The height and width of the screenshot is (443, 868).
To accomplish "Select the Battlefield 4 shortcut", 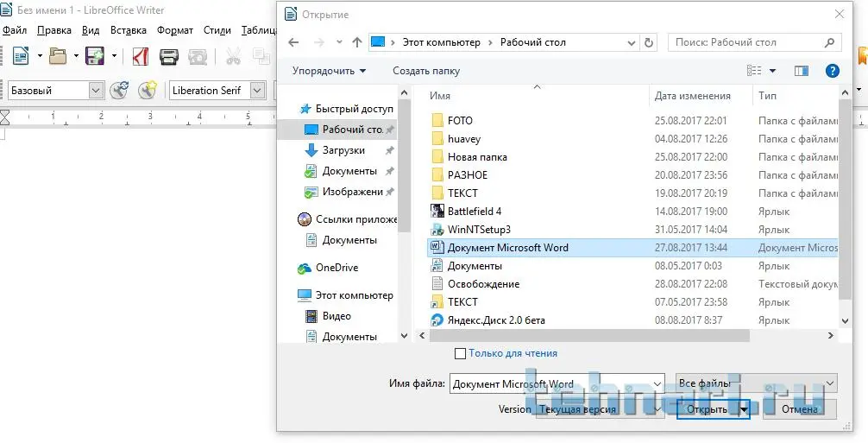I will (475, 211).
